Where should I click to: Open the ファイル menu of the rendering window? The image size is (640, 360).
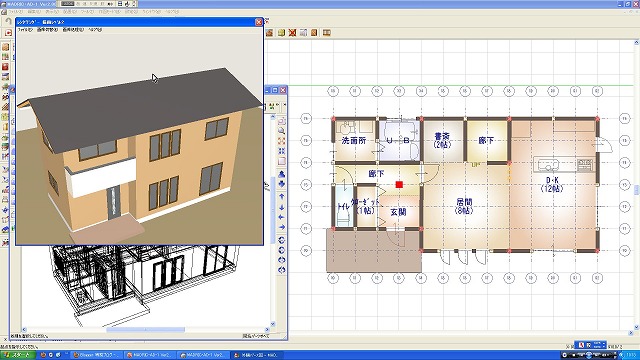24,30
